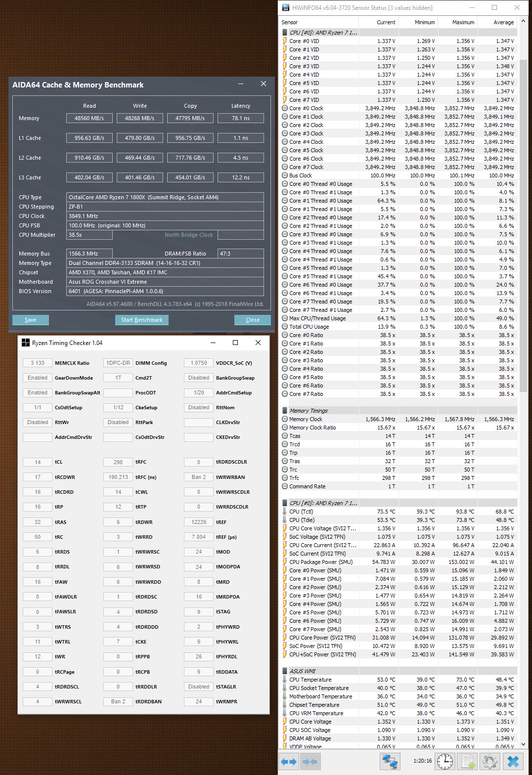Click the thermometer icon beside CPU (Tdie)

(x=285, y=520)
